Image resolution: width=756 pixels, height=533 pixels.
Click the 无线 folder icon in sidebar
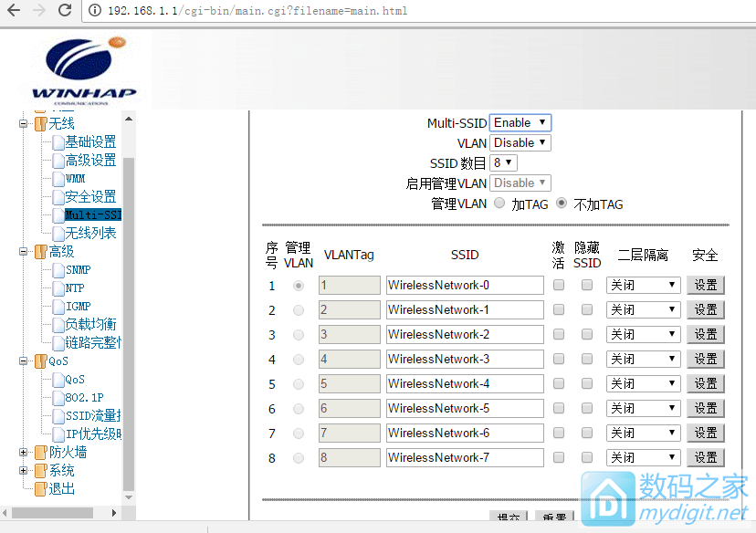coord(40,124)
